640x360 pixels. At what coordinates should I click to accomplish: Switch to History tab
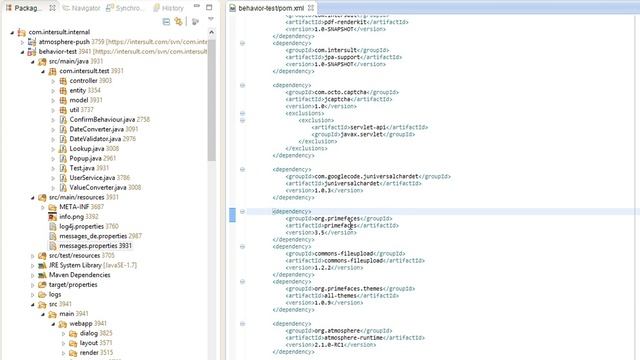click(168, 8)
